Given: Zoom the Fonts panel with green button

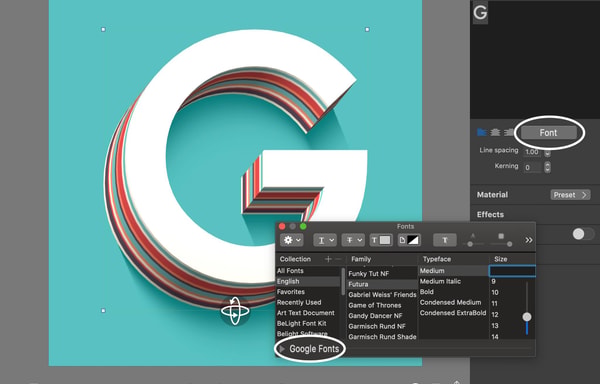Looking at the screenshot, I should pyautogui.click(x=303, y=226).
